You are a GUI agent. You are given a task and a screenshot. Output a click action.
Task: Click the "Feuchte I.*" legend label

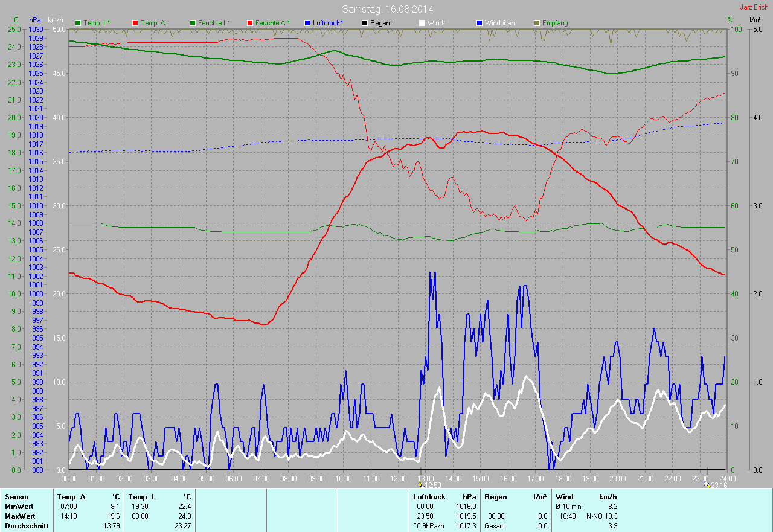pyautogui.click(x=214, y=23)
